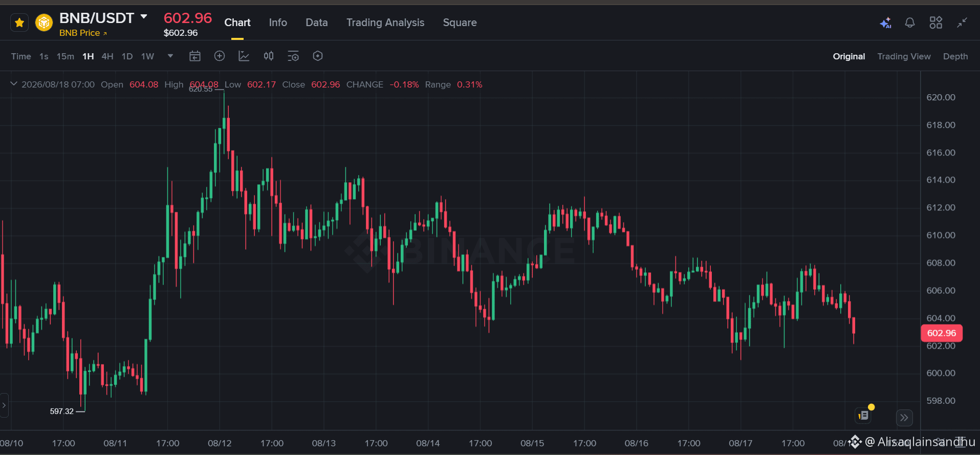
Task: Click the hexagon chart preferences icon
Action: click(318, 56)
